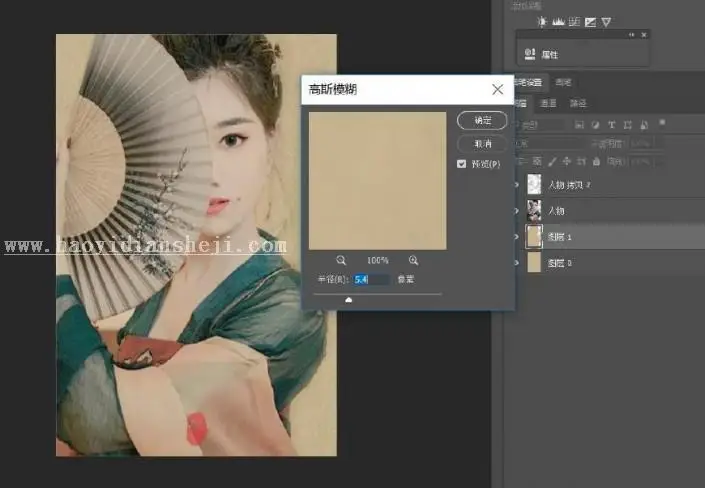Click the 填充 fill value field
Image resolution: width=705 pixels, height=488 pixels.
pos(640,161)
